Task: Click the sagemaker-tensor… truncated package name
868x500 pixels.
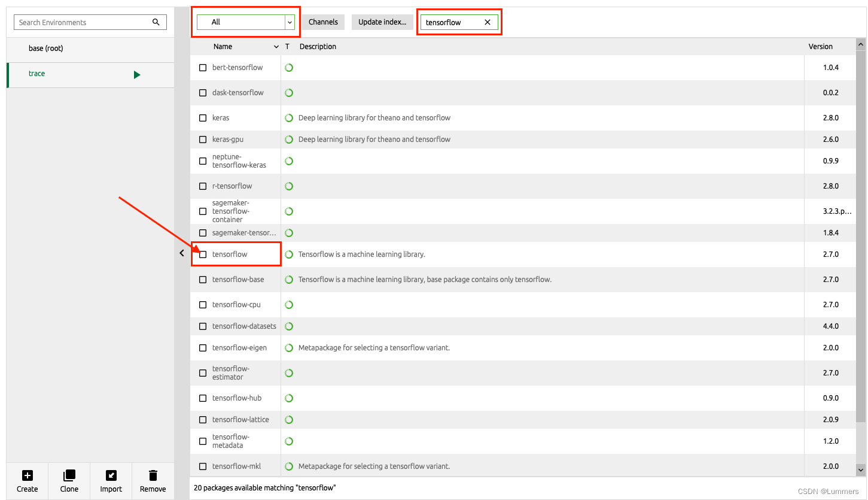Action: pyautogui.click(x=245, y=233)
